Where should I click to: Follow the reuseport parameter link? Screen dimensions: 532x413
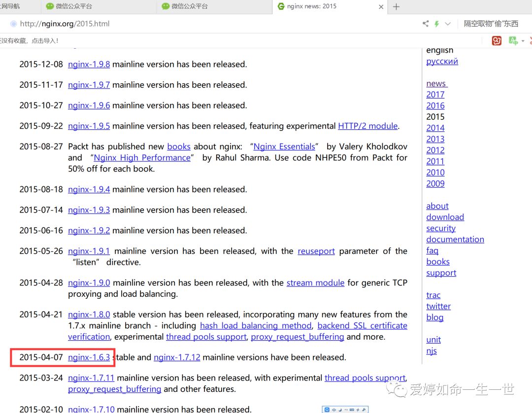(x=316, y=251)
